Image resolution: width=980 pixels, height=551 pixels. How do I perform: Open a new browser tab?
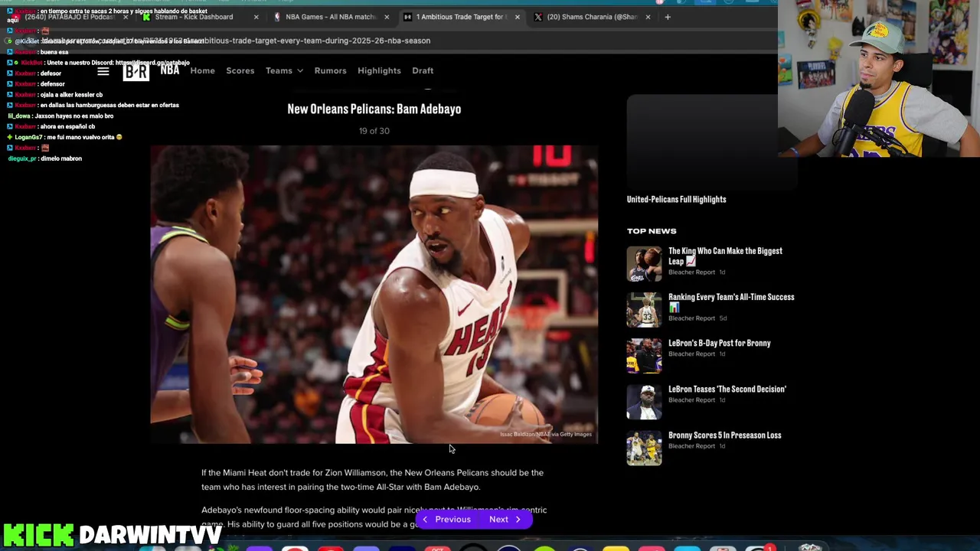pos(668,17)
